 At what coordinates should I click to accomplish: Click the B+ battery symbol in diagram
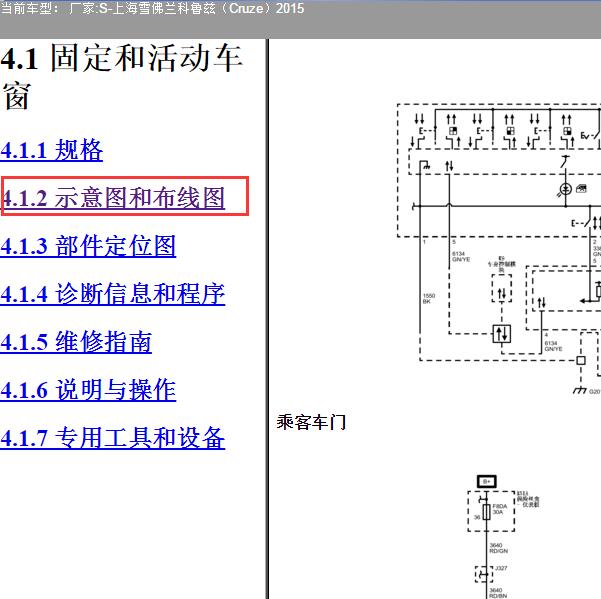tap(486, 481)
